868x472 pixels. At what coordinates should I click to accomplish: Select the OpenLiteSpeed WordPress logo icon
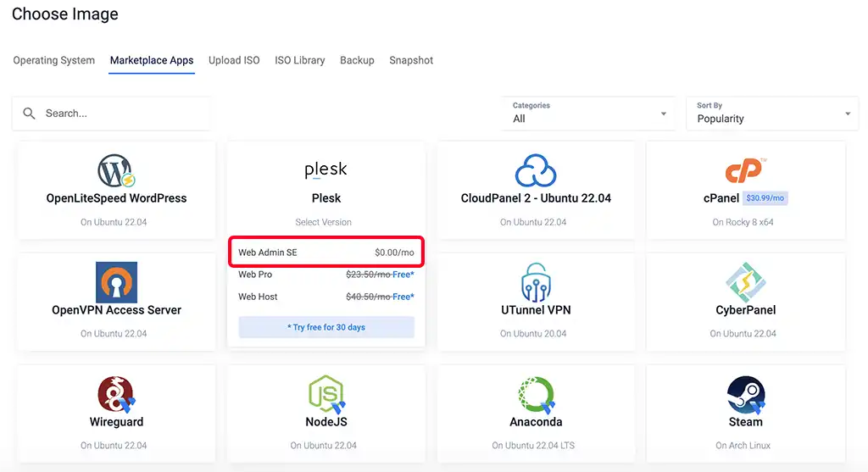[x=116, y=170]
